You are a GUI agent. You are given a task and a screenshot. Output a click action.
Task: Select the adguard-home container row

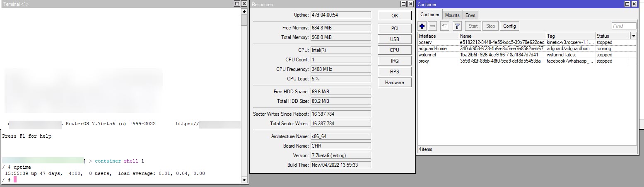(x=527, y=49)
